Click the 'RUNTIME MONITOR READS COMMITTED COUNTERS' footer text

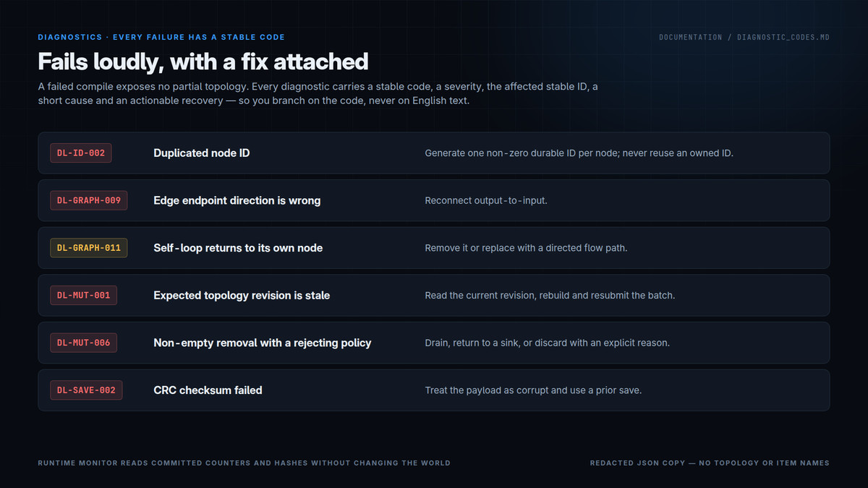click(244, 463)
